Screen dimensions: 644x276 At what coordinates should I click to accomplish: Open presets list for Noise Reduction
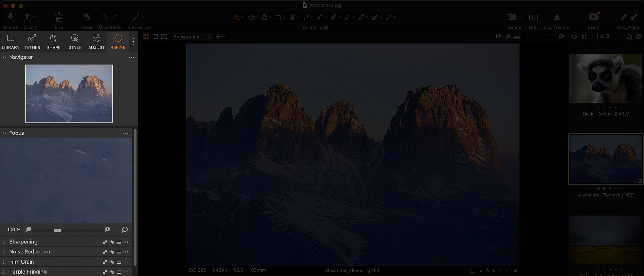coord(119,252)
